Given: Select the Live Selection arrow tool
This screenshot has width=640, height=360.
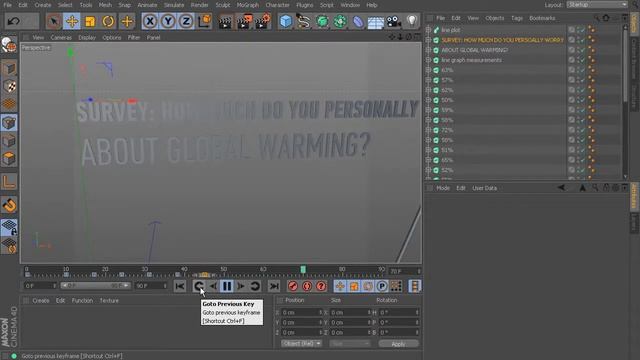Looking at the screenshot, I should point(53,21).
